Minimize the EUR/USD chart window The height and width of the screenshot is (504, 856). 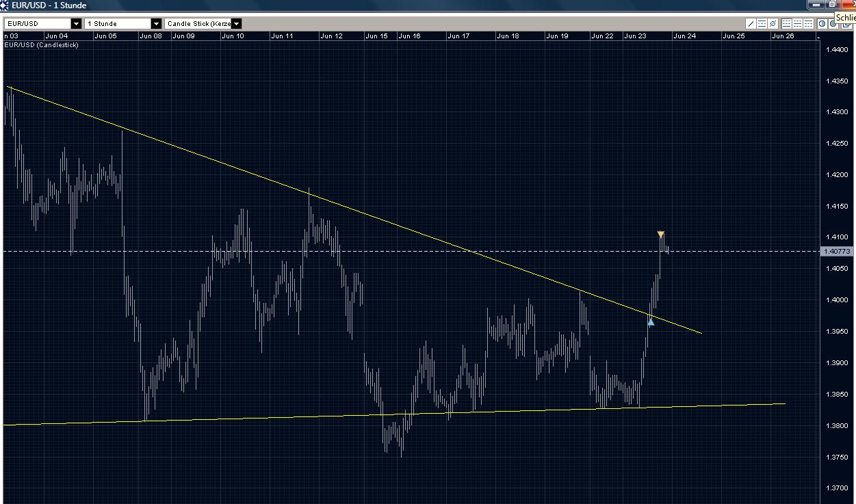pos(816,4)
